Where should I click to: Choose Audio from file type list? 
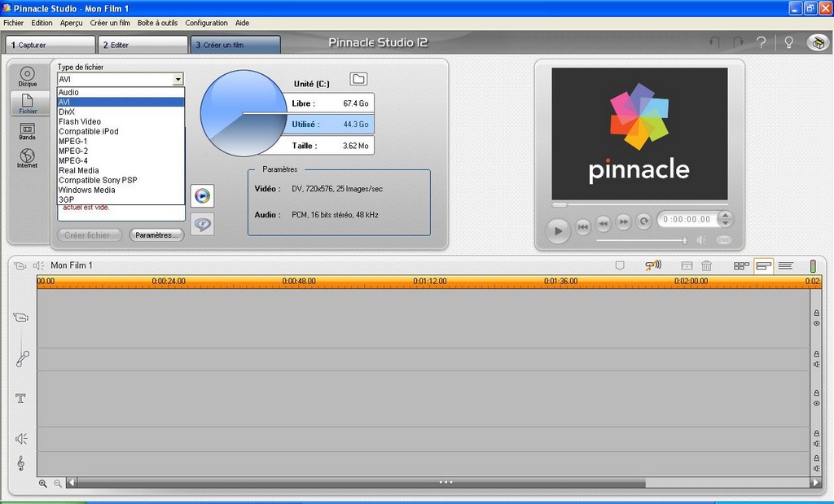point(121,93)
